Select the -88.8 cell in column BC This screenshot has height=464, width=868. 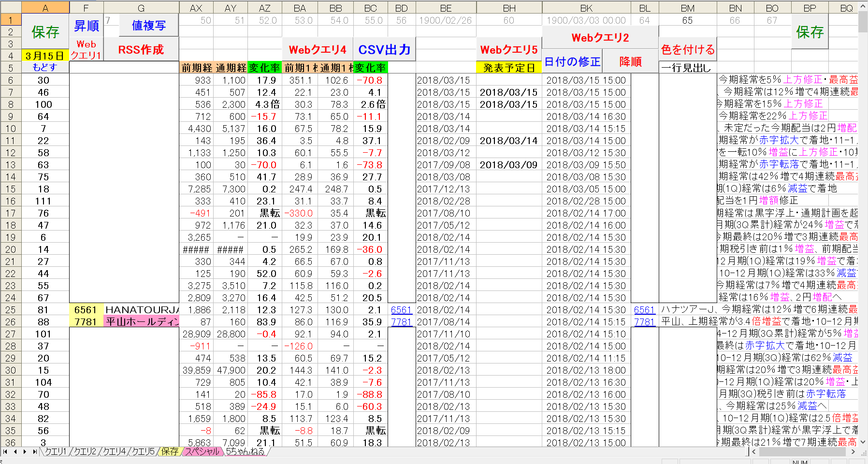tap(371, 394)
